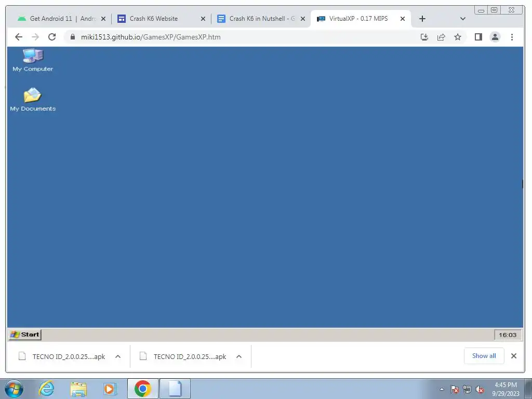Open network status tray icon
The image size is (532, 399).
click(x=467, y=390)
